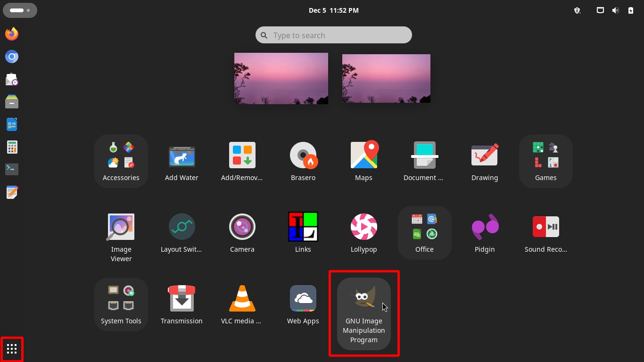The width and height of the screenshot is (644, 362).
Task: Click the Type to search field
Action: [x=334, y=35]
